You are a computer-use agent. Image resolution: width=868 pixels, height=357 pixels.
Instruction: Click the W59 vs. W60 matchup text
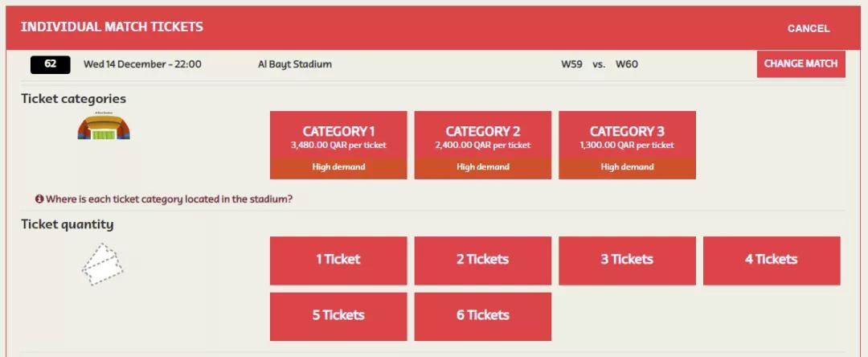599,64
